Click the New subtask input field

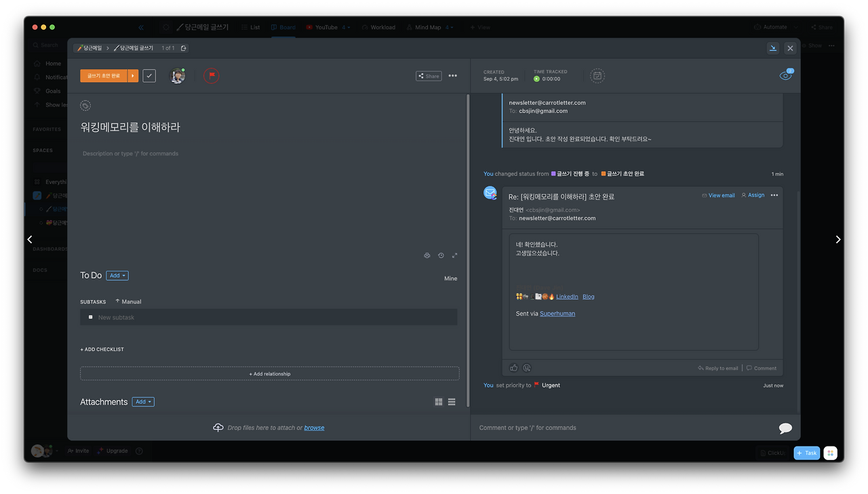click(269, 317)
